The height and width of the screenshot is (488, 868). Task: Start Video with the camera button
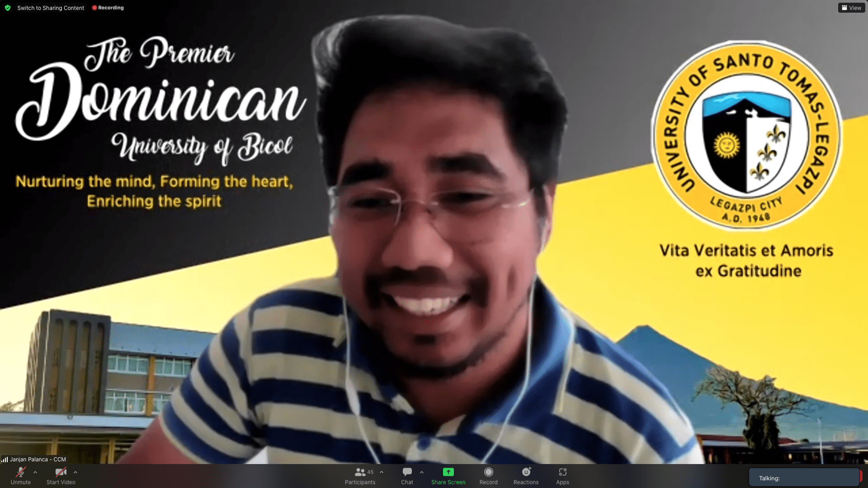tap(61, 475)
